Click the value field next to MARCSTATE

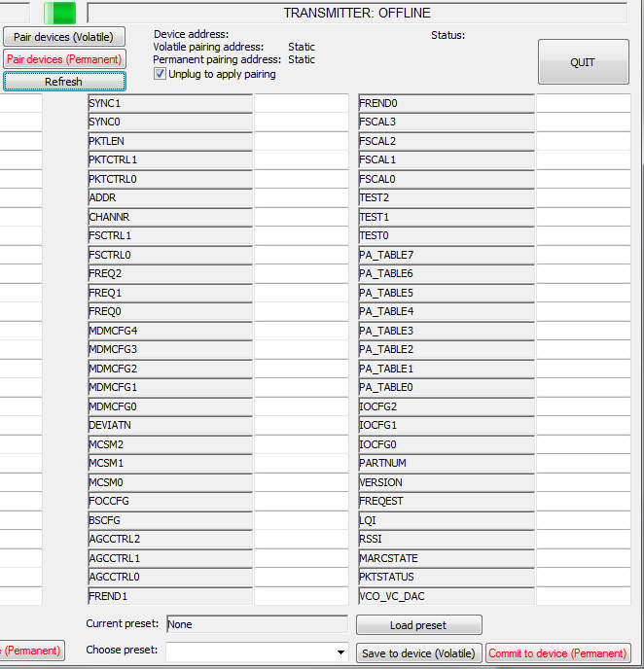(x=584, y=558)
